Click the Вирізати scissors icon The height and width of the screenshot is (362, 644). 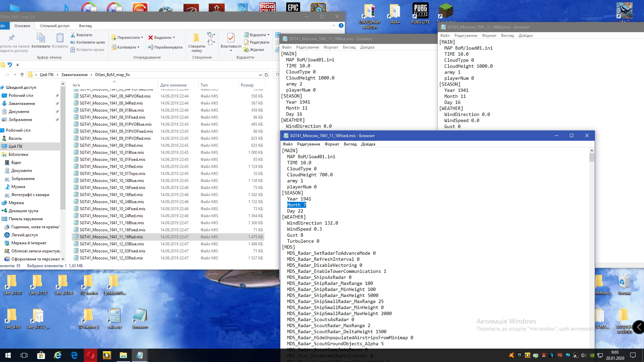tap(73, 35)
